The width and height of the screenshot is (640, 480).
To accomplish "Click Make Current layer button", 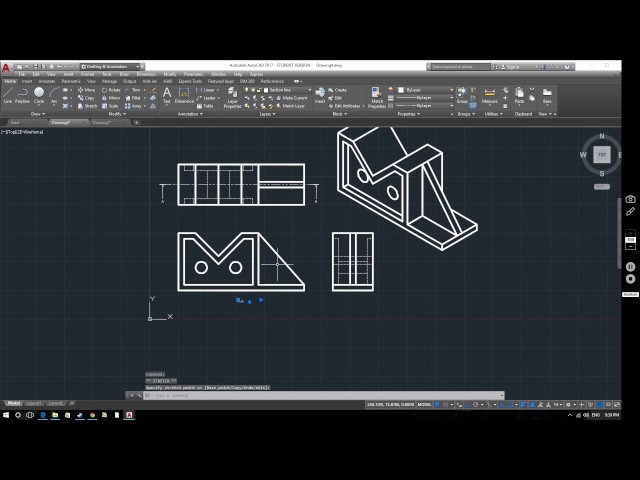I will pyautogui.click(x=292, y=98).
